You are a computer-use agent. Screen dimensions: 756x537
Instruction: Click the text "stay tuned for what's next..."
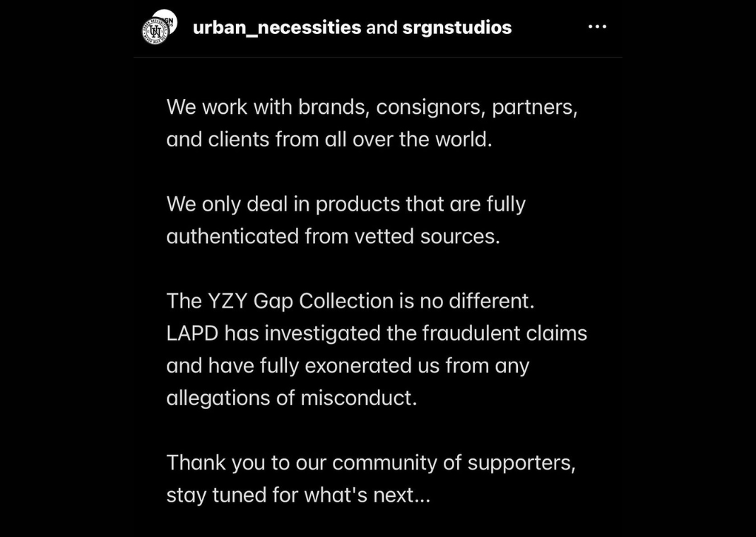[x=298, y=495]
